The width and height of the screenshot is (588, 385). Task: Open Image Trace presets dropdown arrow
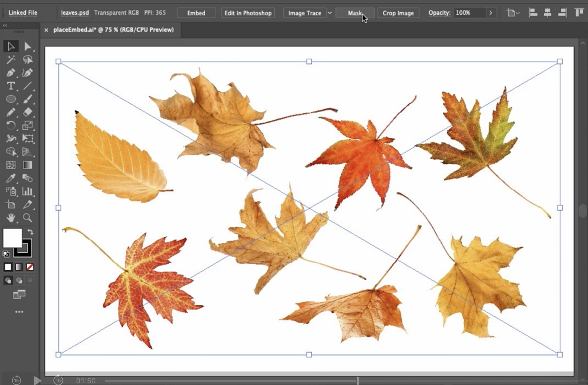(x=330, y=13)
